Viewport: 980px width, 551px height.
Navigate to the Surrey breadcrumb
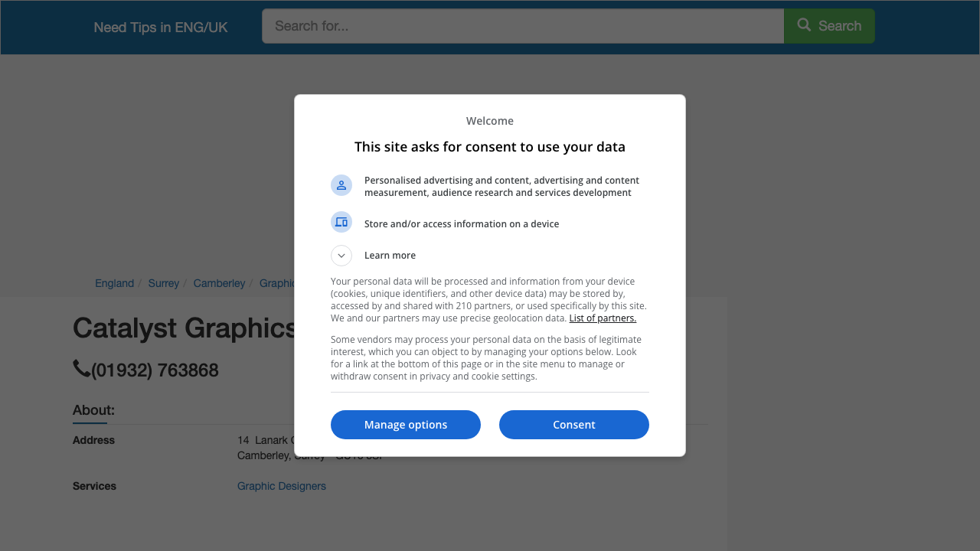(x=164, y=283)
